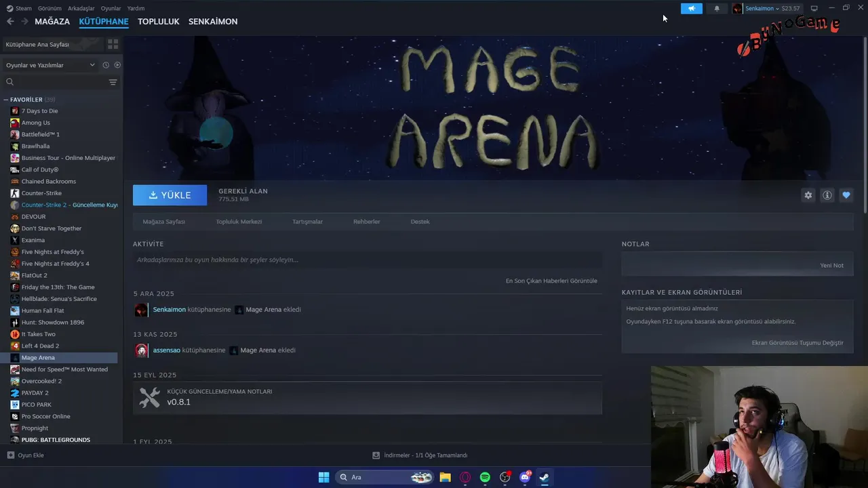
Task: Click assensao avatar in activity feed
Action: (x=141, y=350)
